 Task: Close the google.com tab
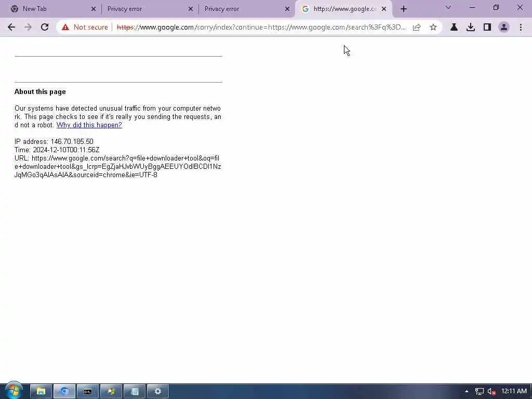pos(384,9)
